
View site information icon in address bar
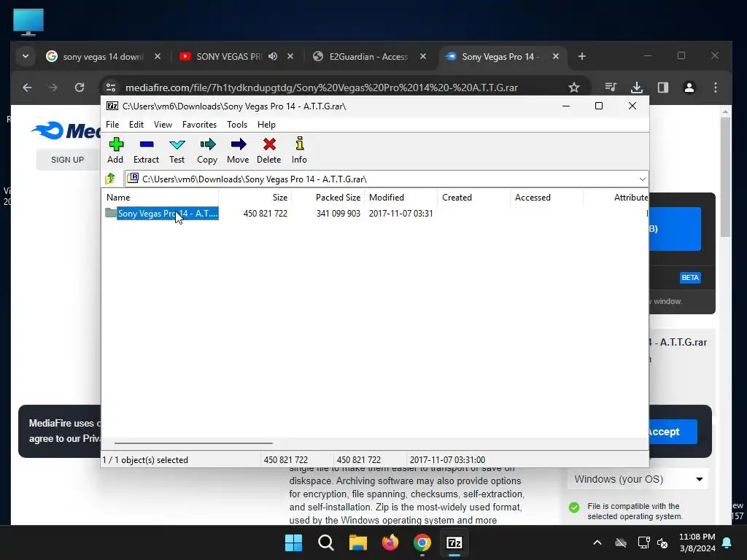111,87
